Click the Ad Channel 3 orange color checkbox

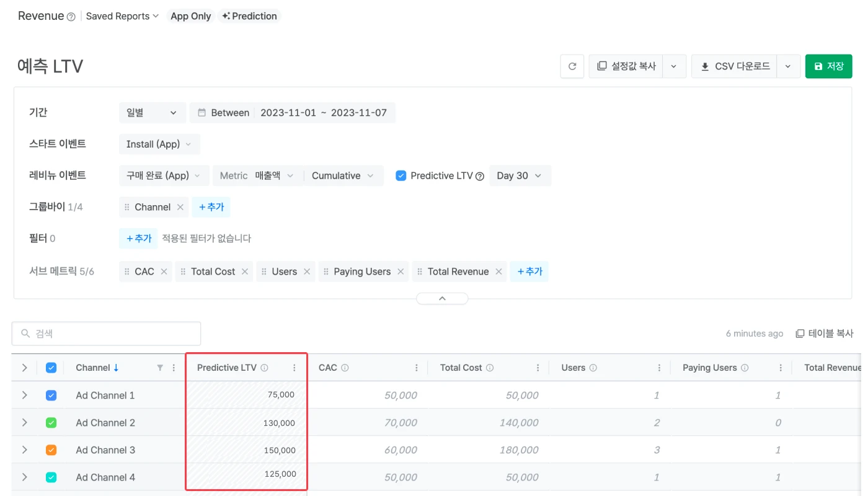(x=51, y=450)
